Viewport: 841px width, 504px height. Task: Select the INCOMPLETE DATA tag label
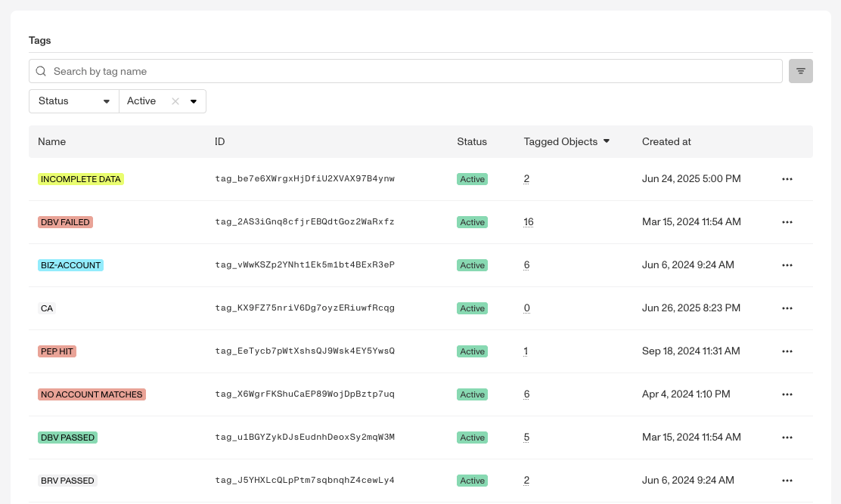point(80,179)
